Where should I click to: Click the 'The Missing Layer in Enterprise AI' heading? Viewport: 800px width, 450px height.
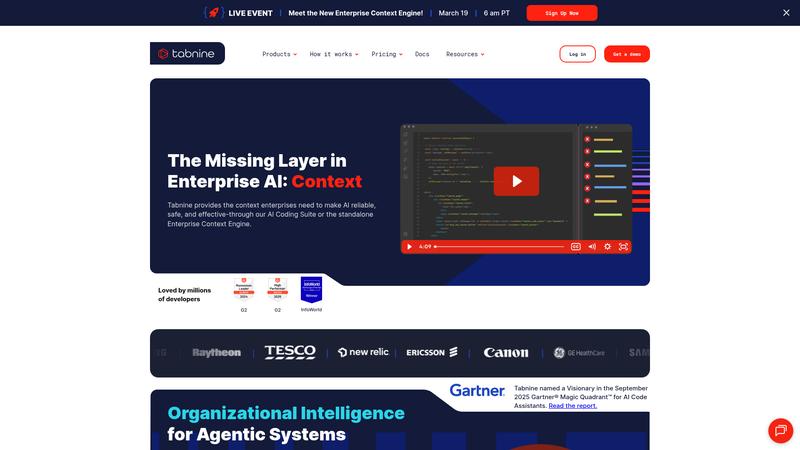tap(265, 171)
